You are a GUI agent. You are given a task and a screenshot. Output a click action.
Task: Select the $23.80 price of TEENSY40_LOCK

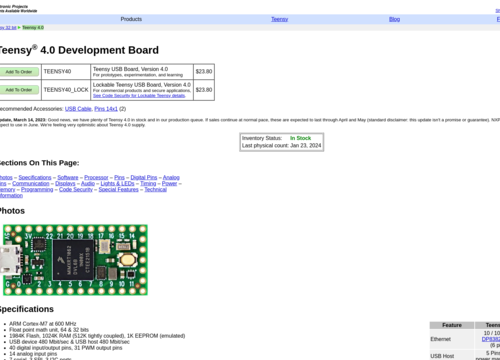204,90
